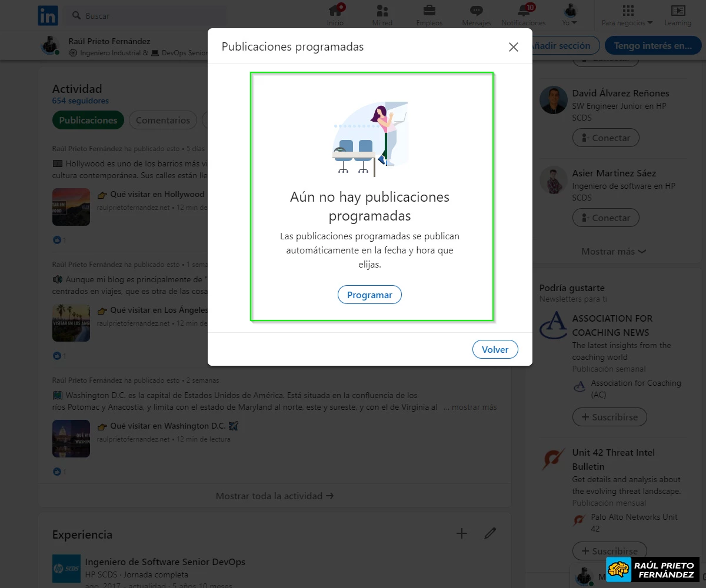Expand Mostrar más under connection suggestions
The image size is (706, 588).
click(x=615, y=251)
